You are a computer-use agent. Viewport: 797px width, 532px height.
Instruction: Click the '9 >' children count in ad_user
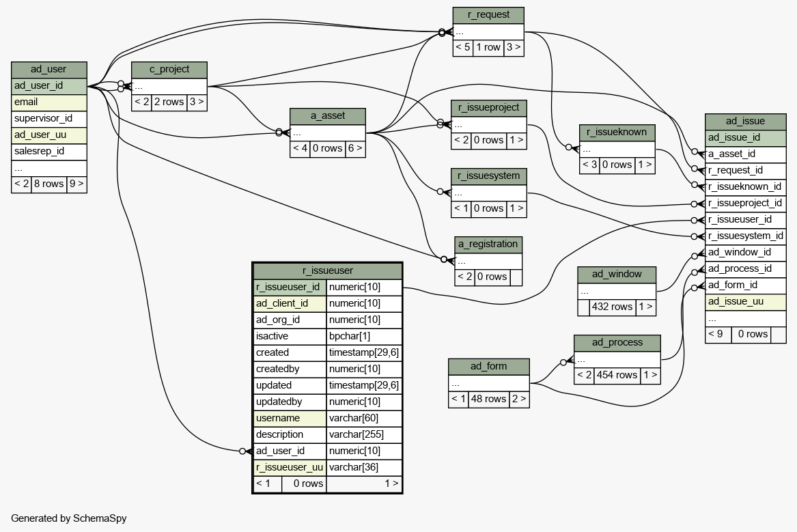tap(76, 184)
